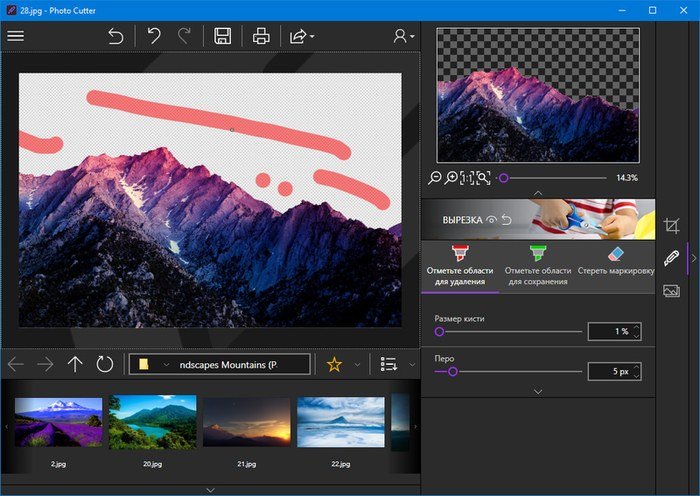
Task: Click the ВЫРЕЗКА section header
Action: 462,220
